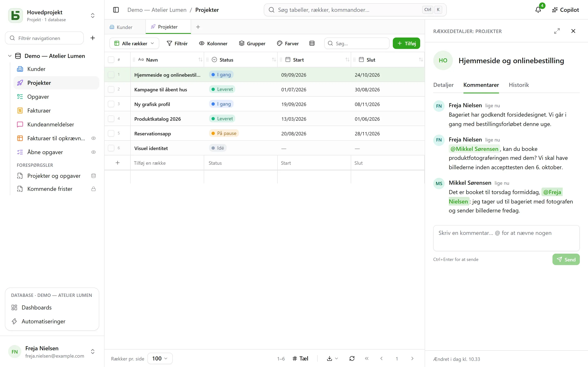The height and width of the screenshot is (367, 588).
Task: Toggle eye icon for Åbne opgaver view
Action: (93, 152)
